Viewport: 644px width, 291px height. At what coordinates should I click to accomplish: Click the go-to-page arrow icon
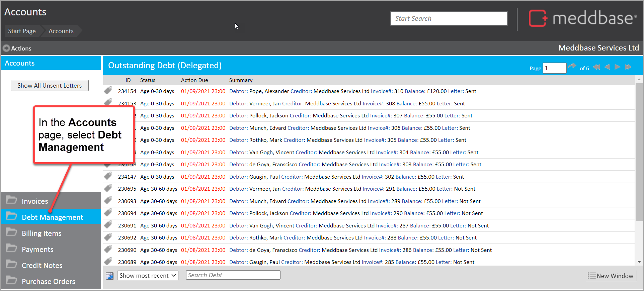pos(572,66)
